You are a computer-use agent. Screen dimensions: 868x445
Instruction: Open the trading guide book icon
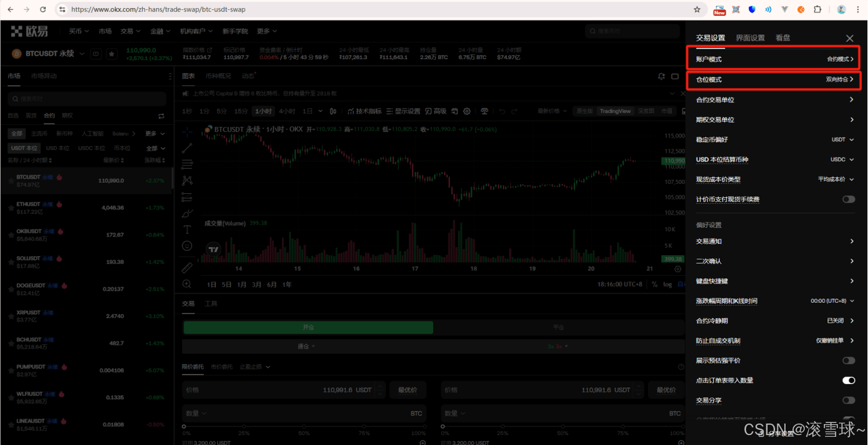point(96,54)
